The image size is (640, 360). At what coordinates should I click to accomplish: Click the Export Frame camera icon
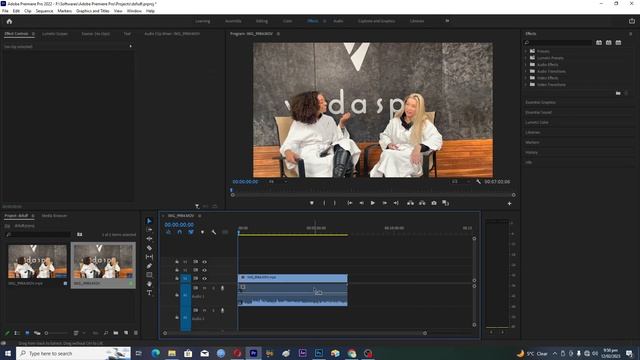(434, 203)
